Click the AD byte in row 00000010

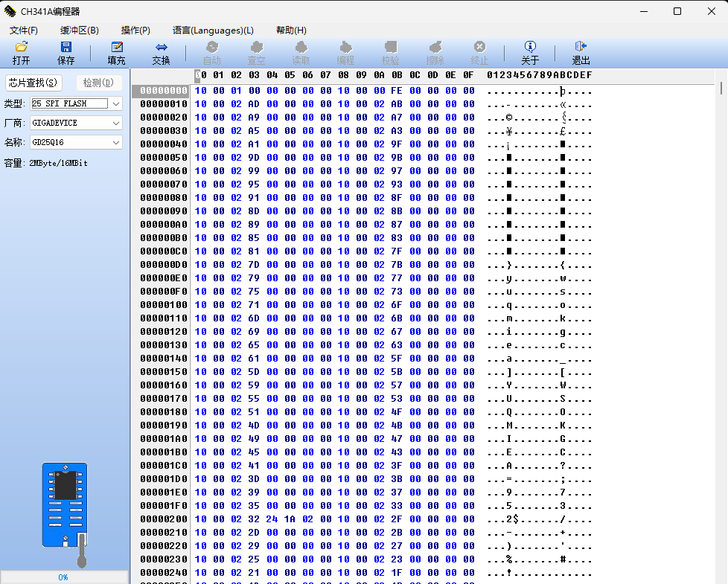pyautogui.click(x=254, y=104)
